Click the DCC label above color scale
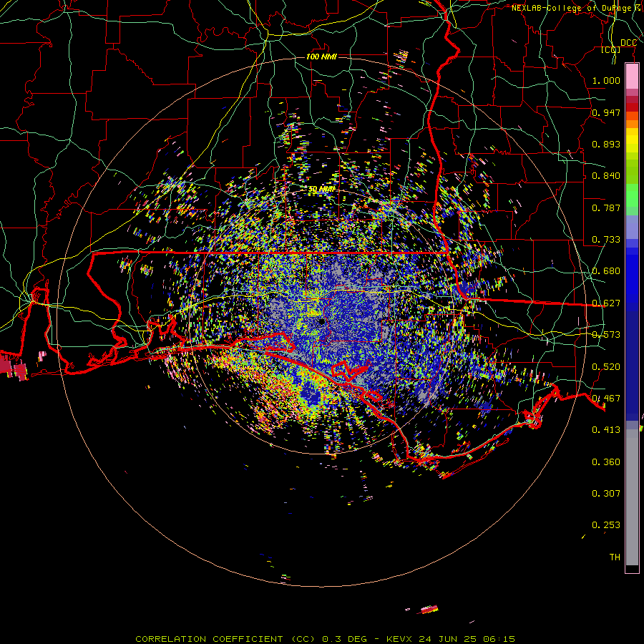 coord(628,43)
